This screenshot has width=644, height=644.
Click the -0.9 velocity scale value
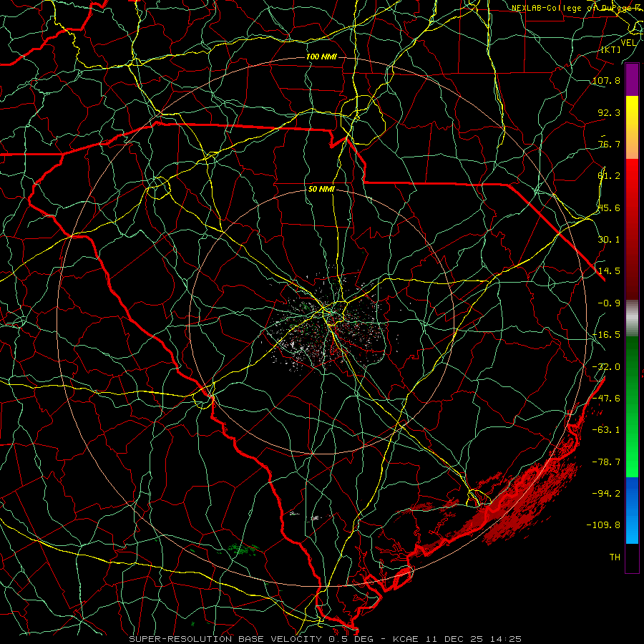click(x=609, y=303)
